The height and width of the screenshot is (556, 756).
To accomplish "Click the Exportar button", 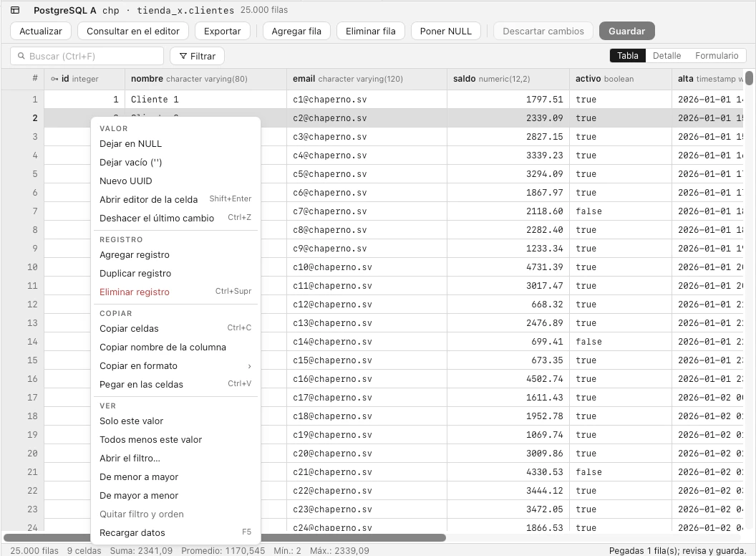I will coord(222,31).
